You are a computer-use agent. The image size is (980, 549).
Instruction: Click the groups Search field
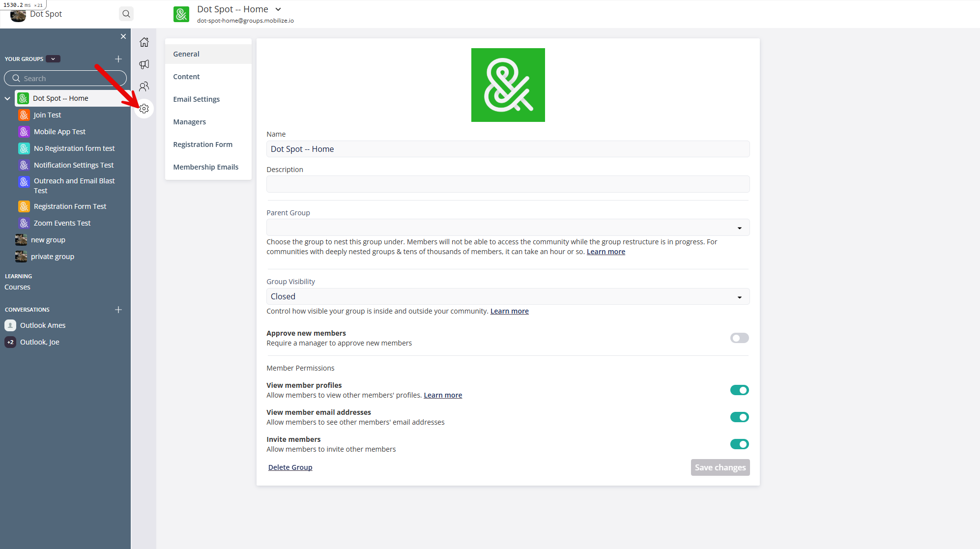(65, 79)
